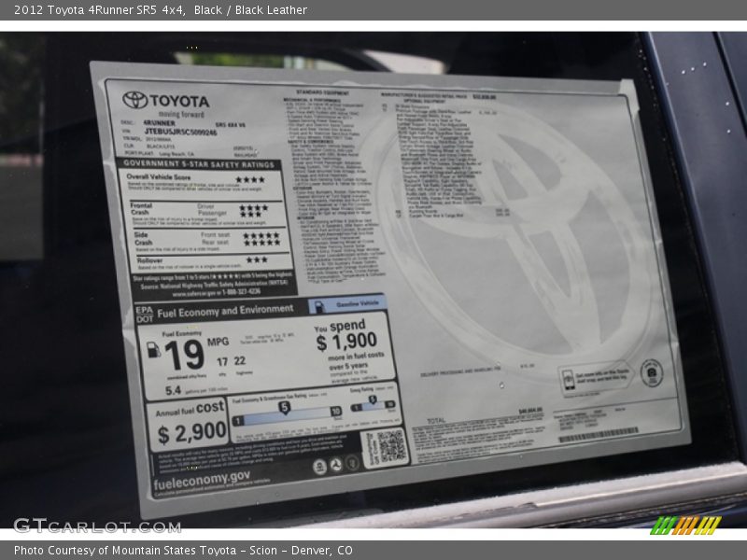Click the round camera seal icon at right

pos(651,373)
